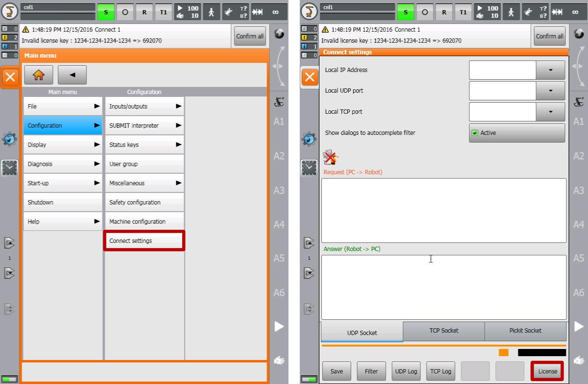The height and width of the screenshot is (384, 588).
Task: Toggle green S interpreter button above Connect settings
Action: [x=405, y=12]
